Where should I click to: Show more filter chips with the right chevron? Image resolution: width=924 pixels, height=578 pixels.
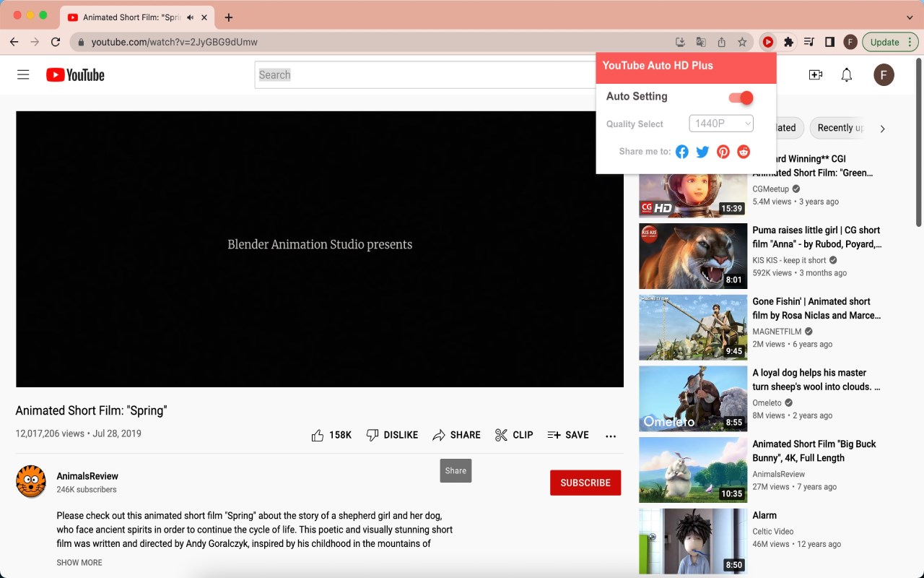point(882,129)
